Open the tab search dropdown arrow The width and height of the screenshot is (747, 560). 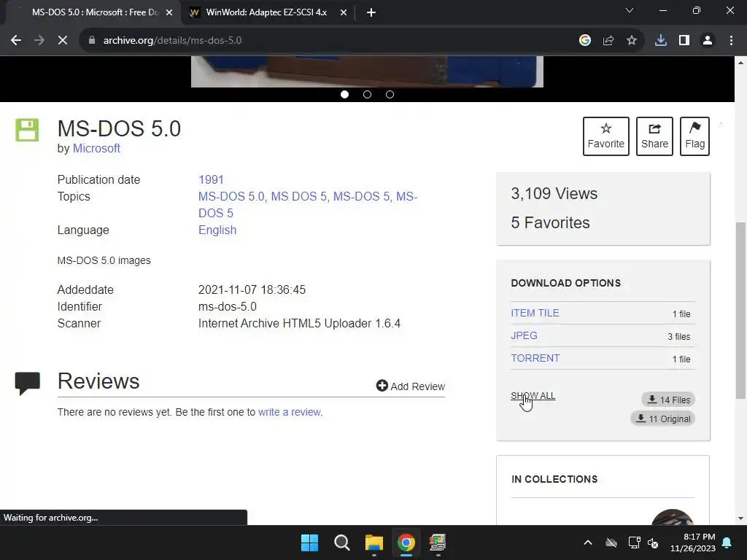[630, 10]
